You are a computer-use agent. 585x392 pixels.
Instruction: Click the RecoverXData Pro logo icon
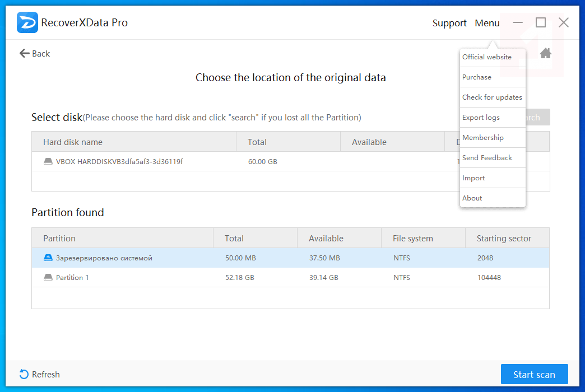27,22
